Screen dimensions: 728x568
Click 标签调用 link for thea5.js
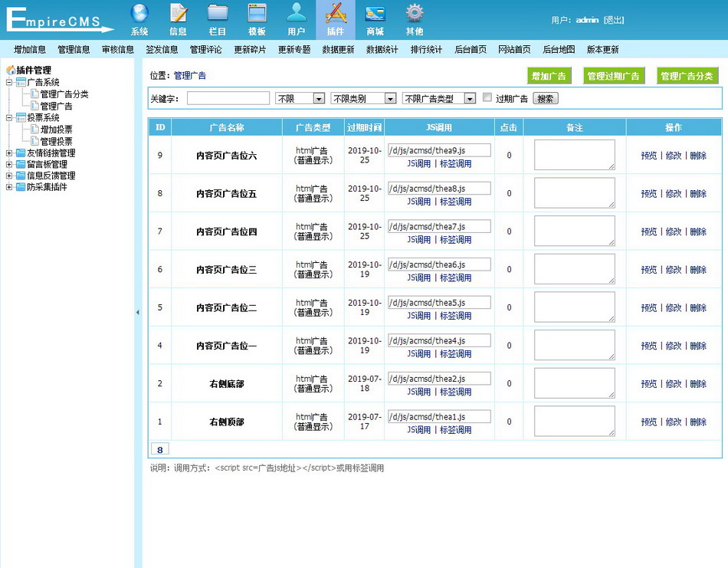[x=455, y=316]
